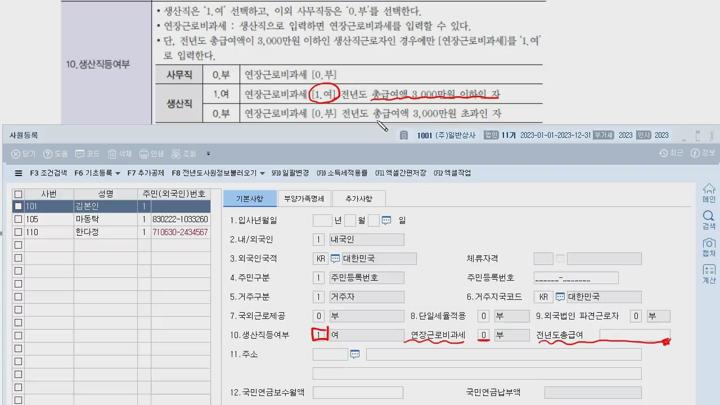The height and width of the screenshot is (405, 720).
Task: Click the fiscal period 2023-01-01~2023-12-31
Action: click(555, 135)
